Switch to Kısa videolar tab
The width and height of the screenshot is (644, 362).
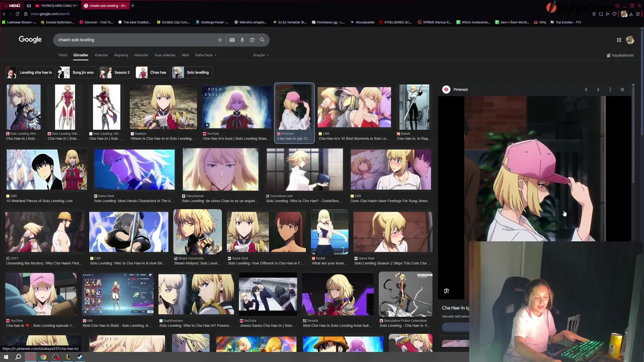(x=165, y=55)
